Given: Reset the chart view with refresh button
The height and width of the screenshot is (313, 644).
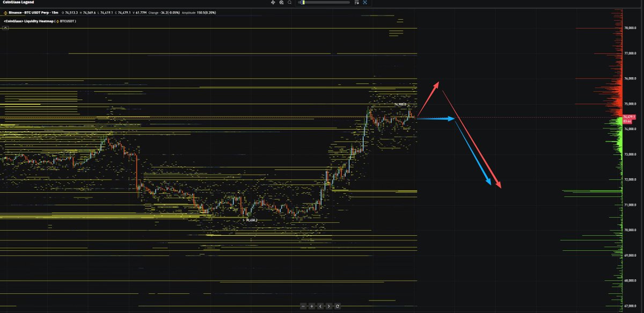Looking at the screenshot, I should click(x=338, y=306).
